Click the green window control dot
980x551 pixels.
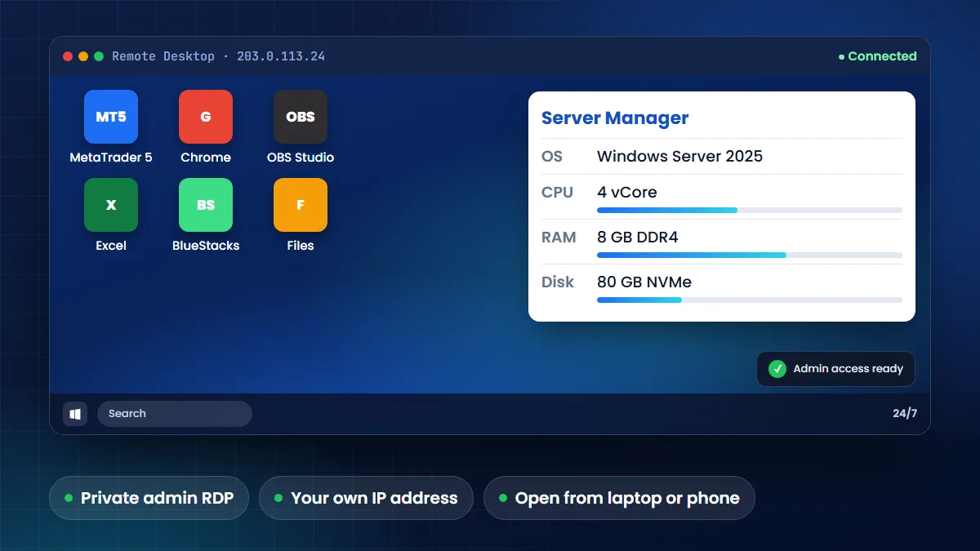[x=99, y=56]
